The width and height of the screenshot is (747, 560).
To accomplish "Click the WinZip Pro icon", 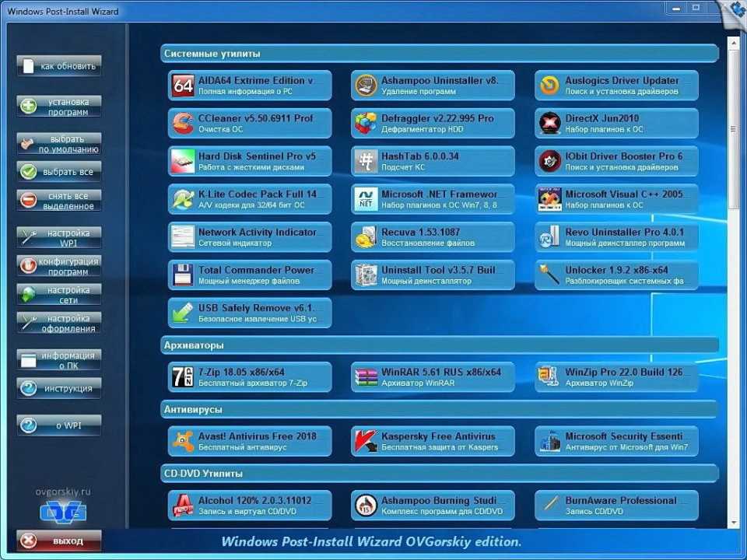I will click(549, 377).
